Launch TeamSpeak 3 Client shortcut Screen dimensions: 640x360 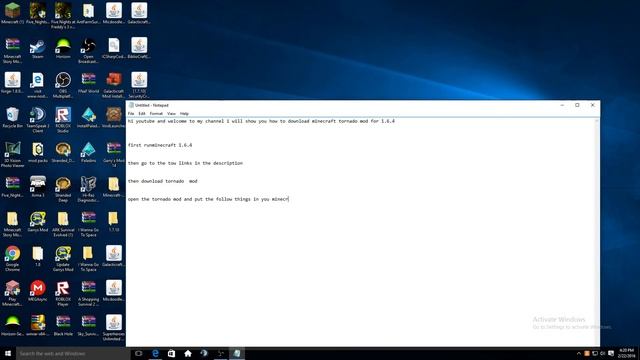coord(38,120)
